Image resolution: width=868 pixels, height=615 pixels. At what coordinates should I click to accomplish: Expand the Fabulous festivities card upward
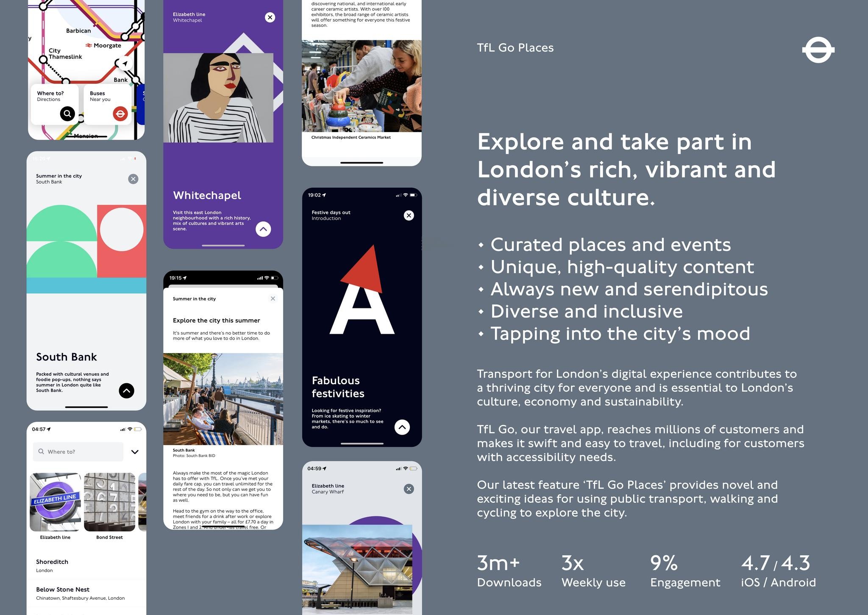click(x=401, y=427)
